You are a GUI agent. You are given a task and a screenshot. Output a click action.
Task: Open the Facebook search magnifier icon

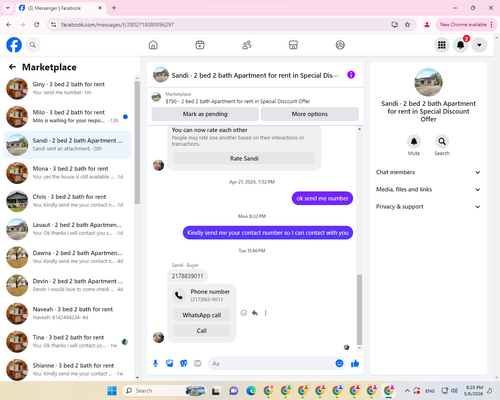[x=33, y=45]
